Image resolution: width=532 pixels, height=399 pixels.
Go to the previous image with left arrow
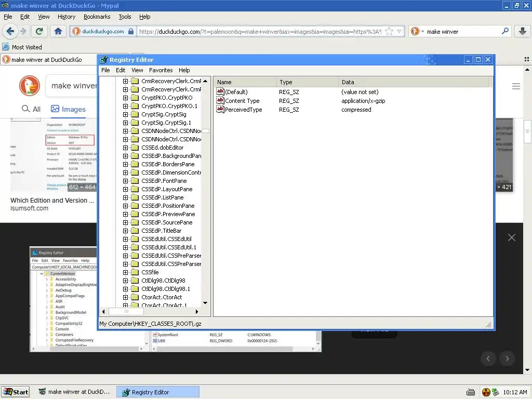point(488,358)
